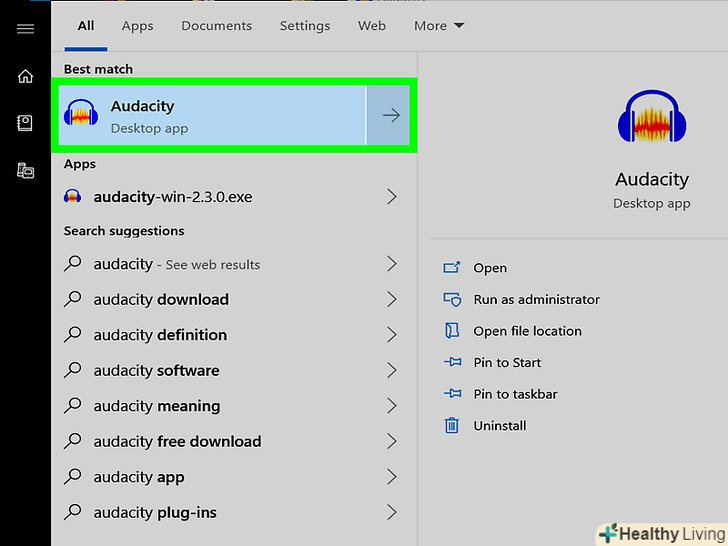Viewport: 728px width, 546px height.
Task: Expand the chevron for "audacity meaning"
Action: pos(391,405)
